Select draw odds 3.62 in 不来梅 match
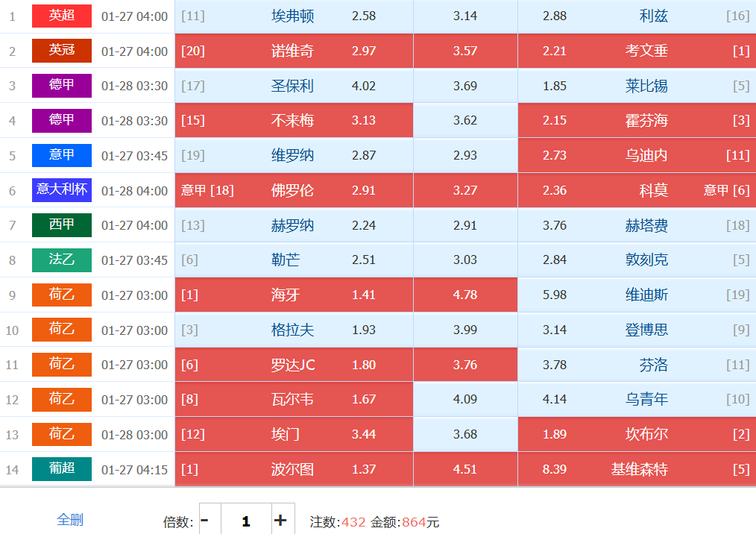 [464, 121]
